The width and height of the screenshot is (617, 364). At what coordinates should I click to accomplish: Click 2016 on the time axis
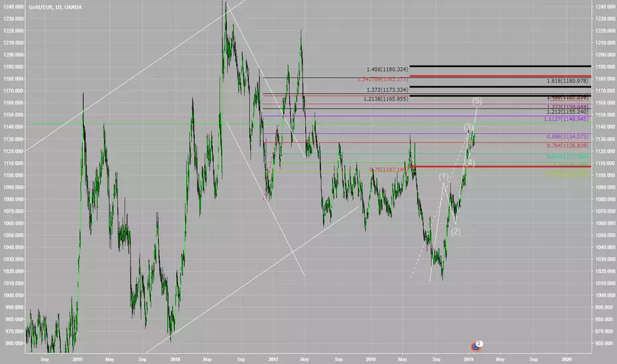click(x=175, y=359)
